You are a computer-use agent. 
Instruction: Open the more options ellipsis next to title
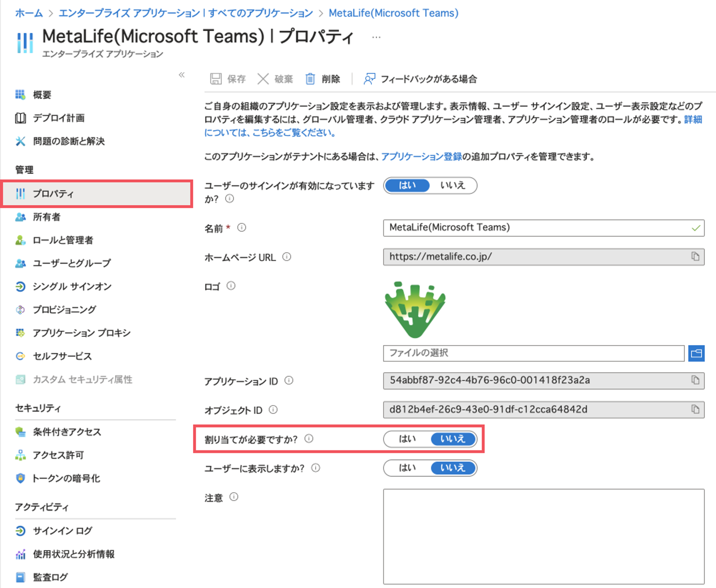376,37
